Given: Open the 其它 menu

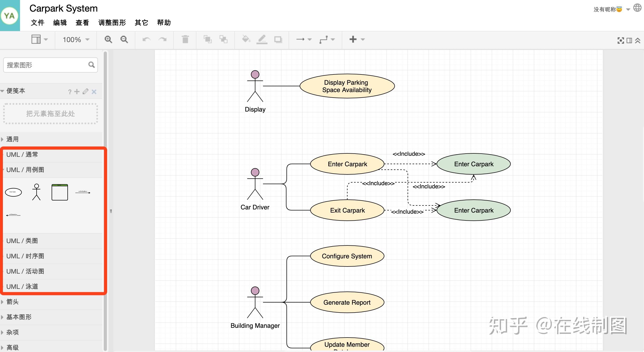Looking at the screenshot, I should pos(141,23).
